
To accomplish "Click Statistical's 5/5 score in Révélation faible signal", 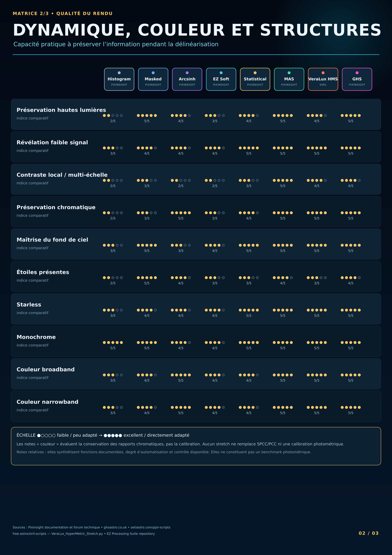I will [x=249, y=153].
